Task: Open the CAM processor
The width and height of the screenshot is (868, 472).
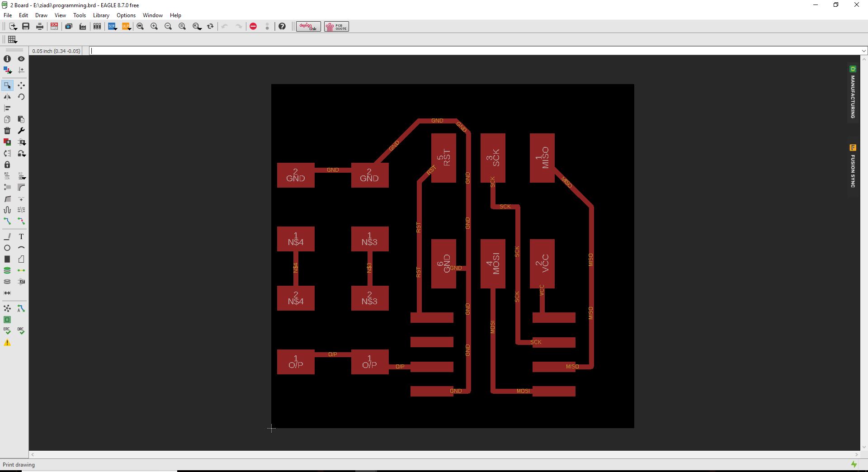Action: (x=83, y=26)
